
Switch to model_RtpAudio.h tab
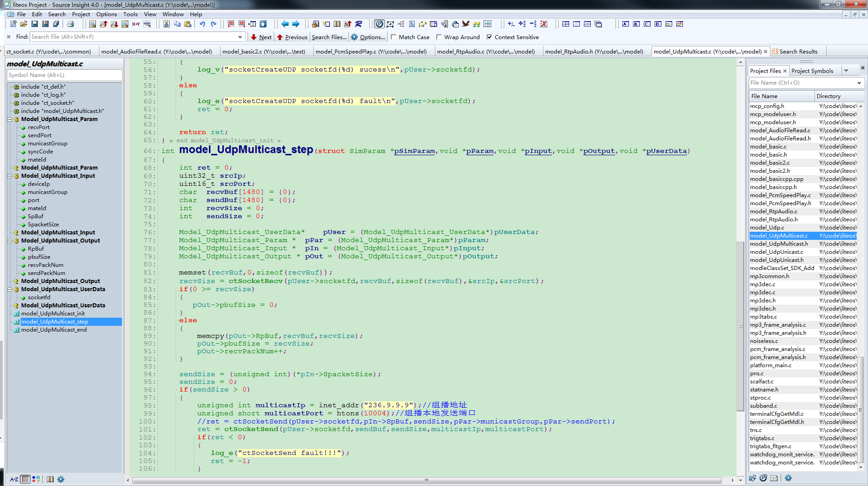[x=594, y=52]
